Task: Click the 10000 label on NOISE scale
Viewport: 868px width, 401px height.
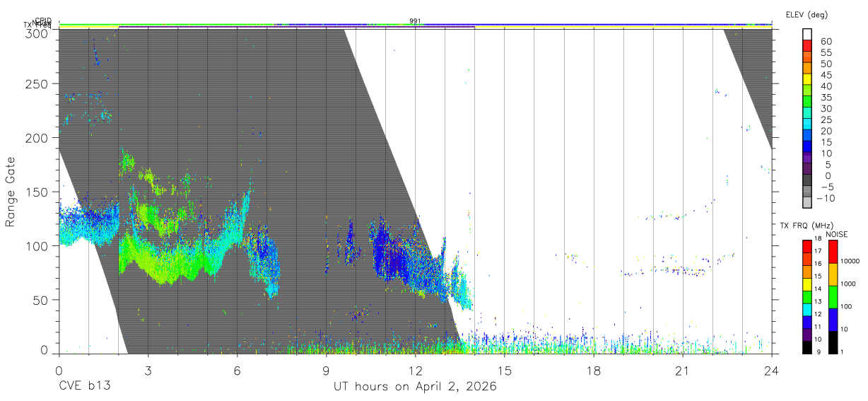Action: coord(850,262)
